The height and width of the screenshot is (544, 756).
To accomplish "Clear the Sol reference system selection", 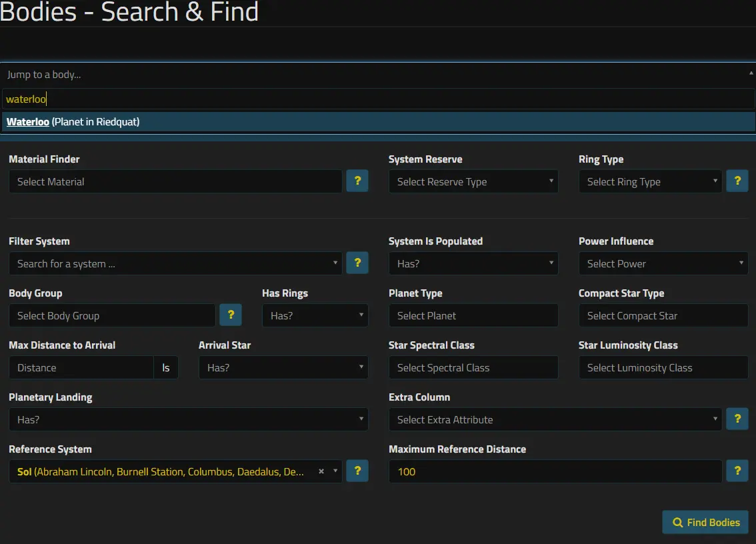I will [321, 471].
